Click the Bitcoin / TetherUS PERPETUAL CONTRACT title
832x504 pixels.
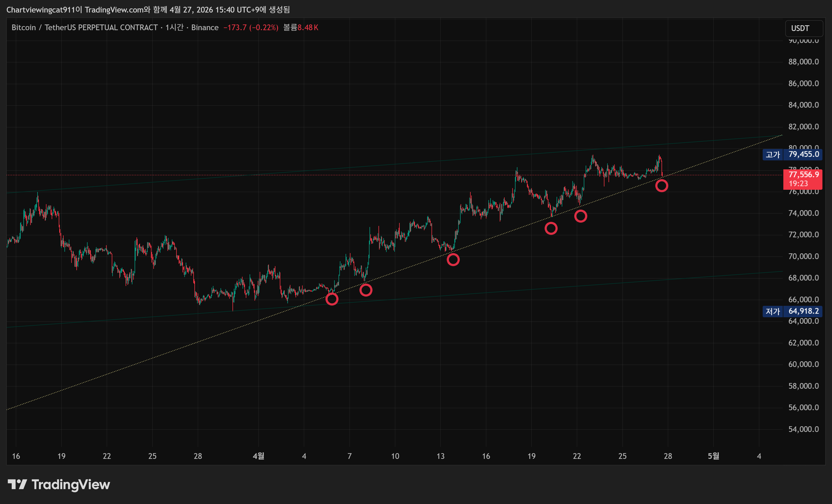(x=84, y=28)
